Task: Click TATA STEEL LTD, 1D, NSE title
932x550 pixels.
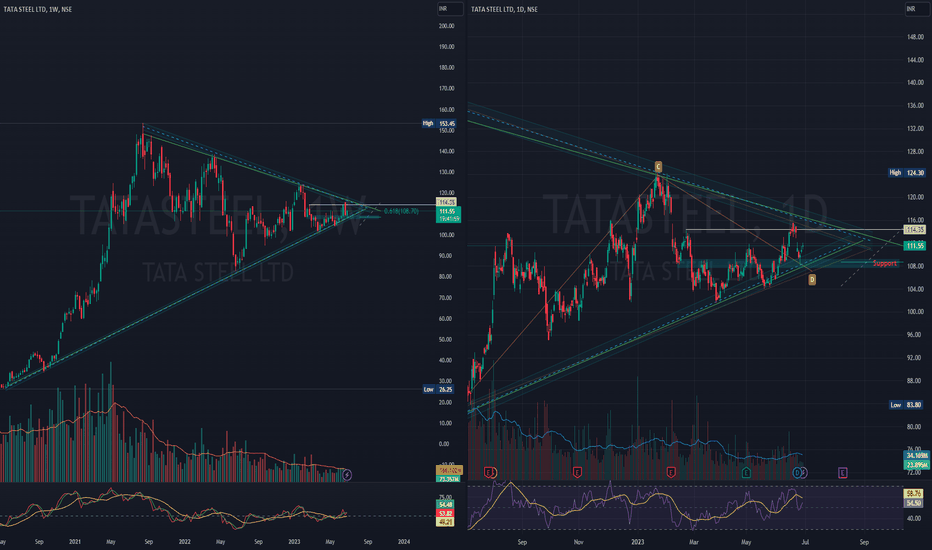Action: coord(504,10)
